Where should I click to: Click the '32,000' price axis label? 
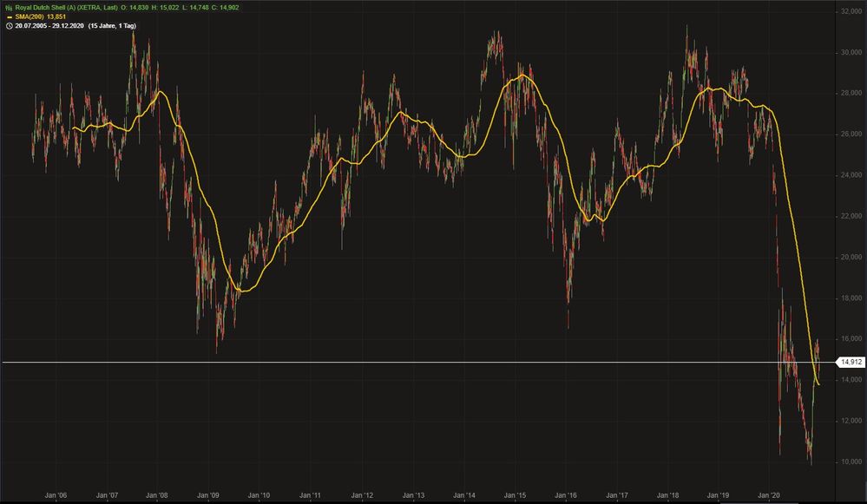(851, 11)
